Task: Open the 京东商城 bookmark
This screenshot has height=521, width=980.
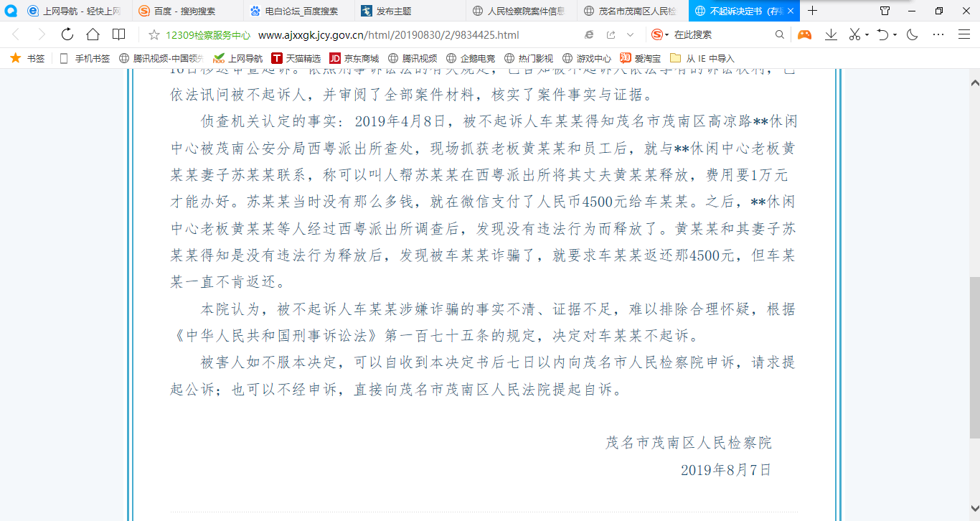Action: click(x=354, y=58)
